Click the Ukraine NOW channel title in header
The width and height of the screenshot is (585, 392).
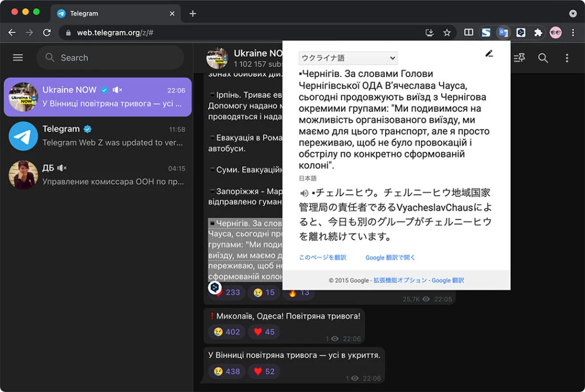[258, 53]
